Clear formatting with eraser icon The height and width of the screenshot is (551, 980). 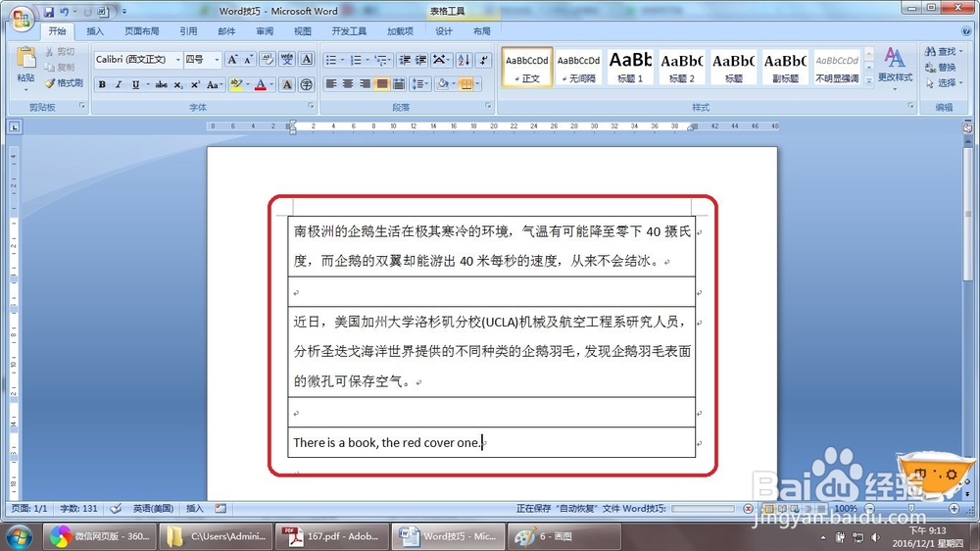(x=268, y=60)
